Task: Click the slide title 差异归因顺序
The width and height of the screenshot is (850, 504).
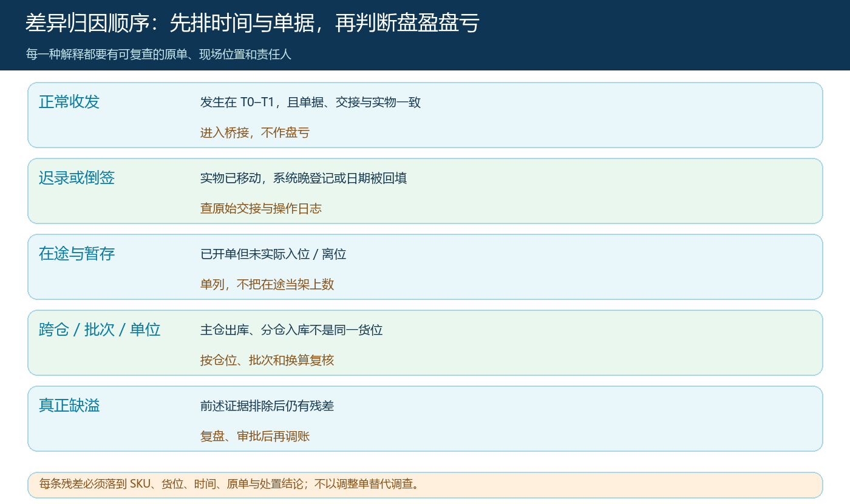Action: pos(253,23)
